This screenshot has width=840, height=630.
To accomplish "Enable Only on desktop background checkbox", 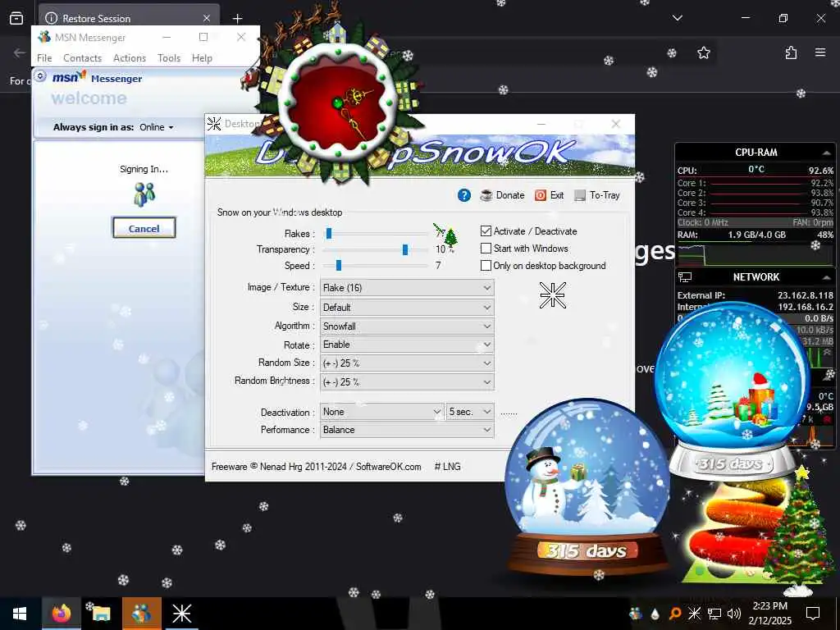I will click(x=486, y=265).
